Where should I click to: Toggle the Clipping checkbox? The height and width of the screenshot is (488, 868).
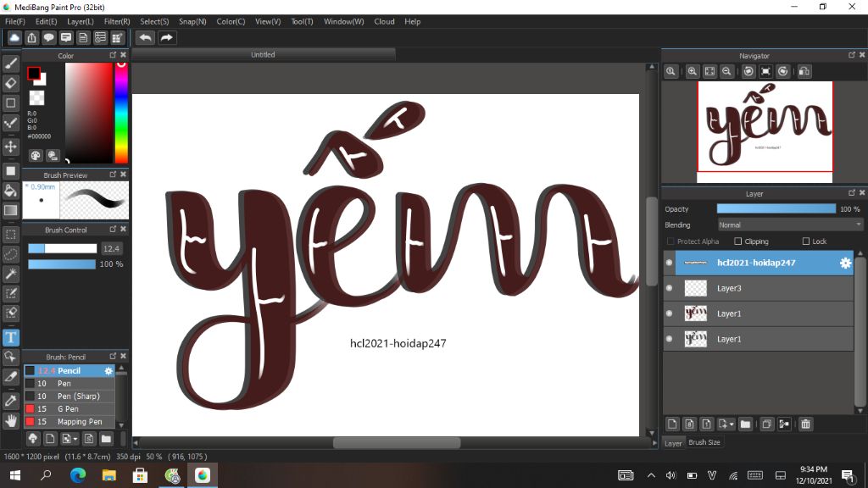[738, 241]
